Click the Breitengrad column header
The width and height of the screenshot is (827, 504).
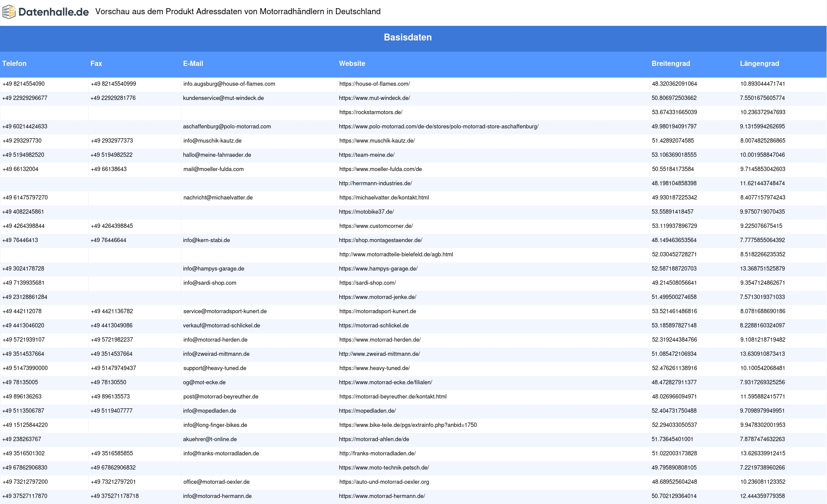pos(671,63)
